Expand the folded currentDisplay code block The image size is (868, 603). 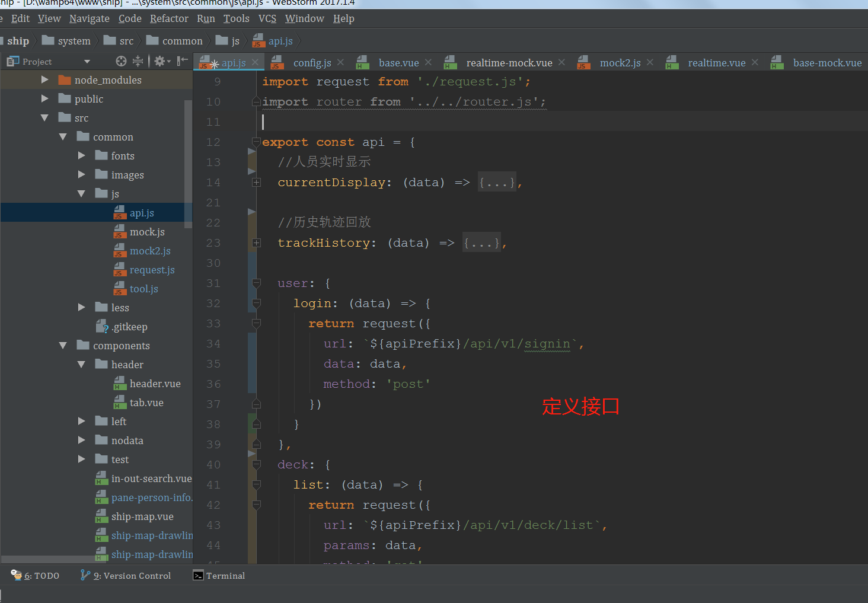(x=257, y=183)
